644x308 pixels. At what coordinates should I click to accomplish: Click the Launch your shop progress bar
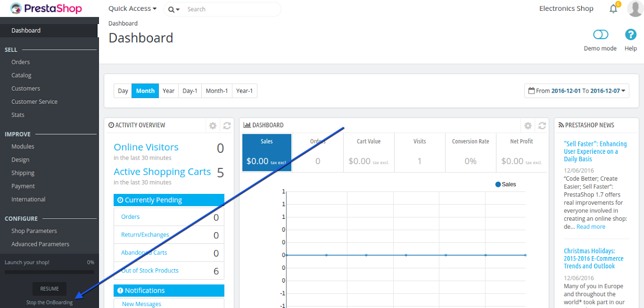tap(49, 272)
